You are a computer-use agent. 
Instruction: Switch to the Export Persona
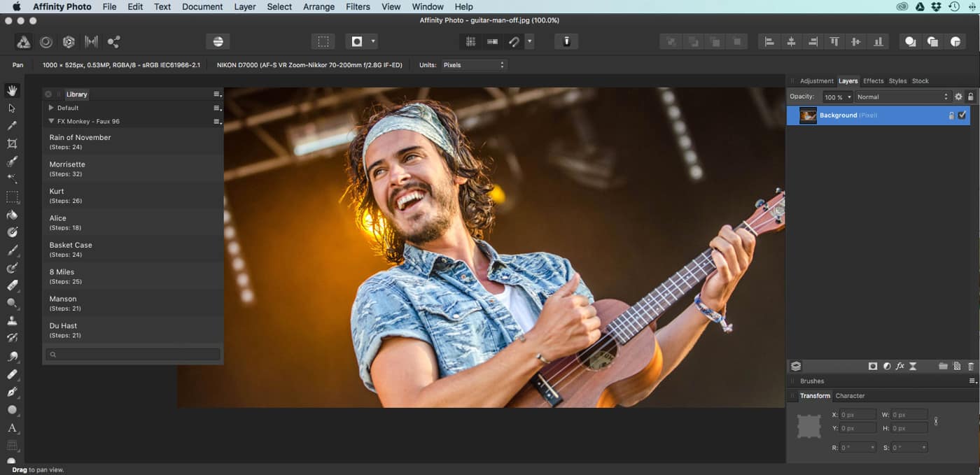pyautogui.click(x=113, y=41)
